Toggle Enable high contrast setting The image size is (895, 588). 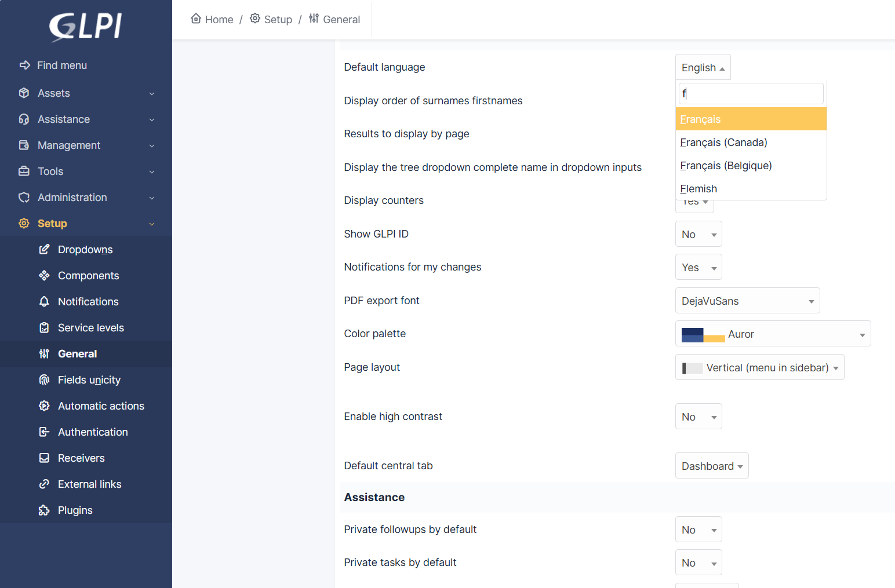[x=698, y=417]
